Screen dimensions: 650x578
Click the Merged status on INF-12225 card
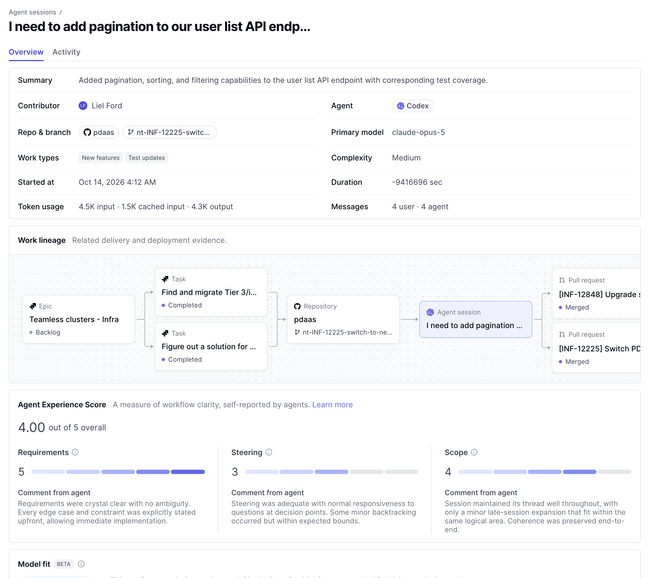tap(574, 362)
